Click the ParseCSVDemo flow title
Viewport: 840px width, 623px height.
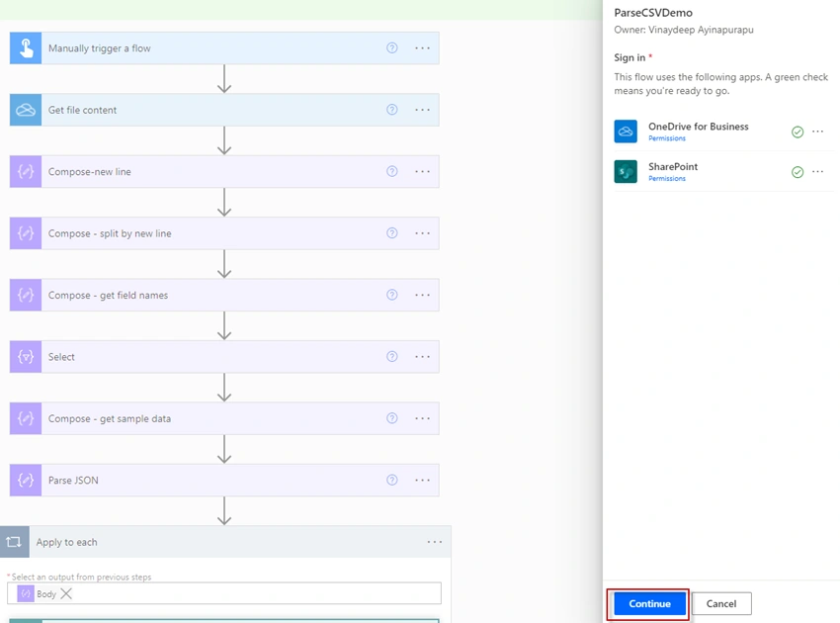[x=653, y=13]
